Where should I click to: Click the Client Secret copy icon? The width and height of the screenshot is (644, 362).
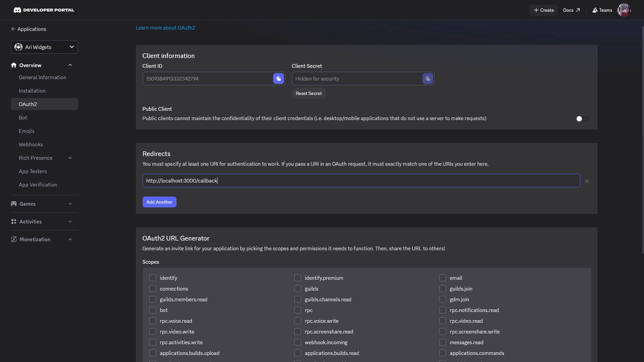coord(428,79)
